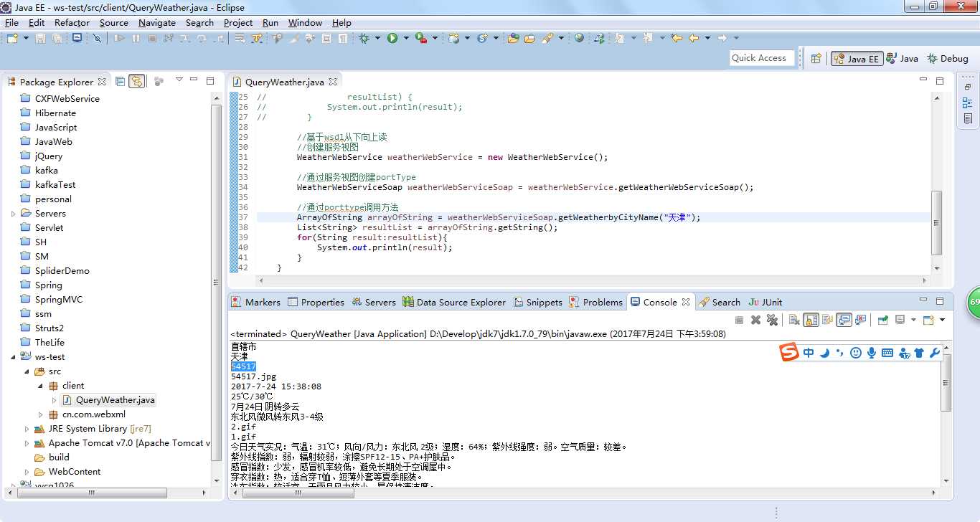The image size is (980, 522).
Task: Open the Navigate menu
Action: [x=157, y=22]
